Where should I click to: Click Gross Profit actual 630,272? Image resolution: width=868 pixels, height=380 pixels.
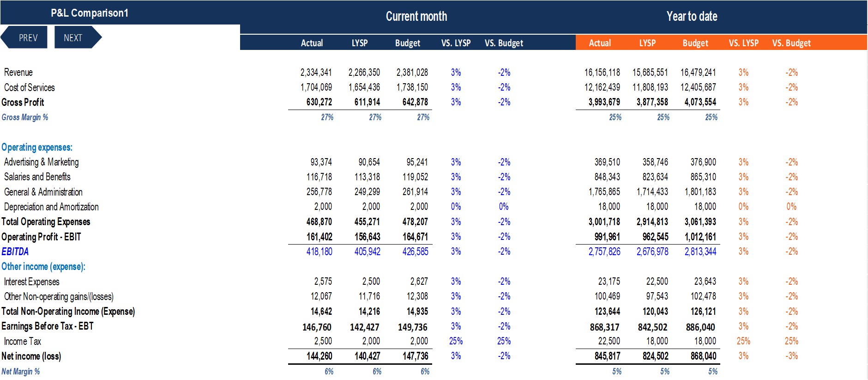pyautogui.click(x=319, y=102)
